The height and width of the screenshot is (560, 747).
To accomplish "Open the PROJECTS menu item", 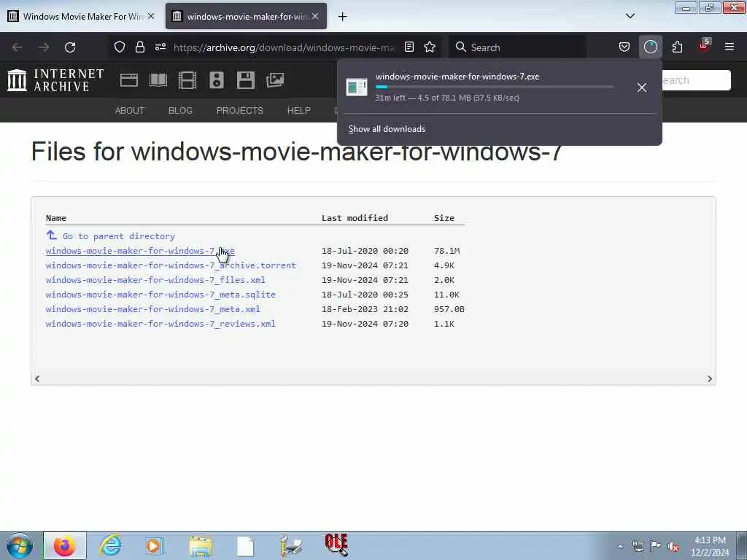I will click(x=239, y=111).
